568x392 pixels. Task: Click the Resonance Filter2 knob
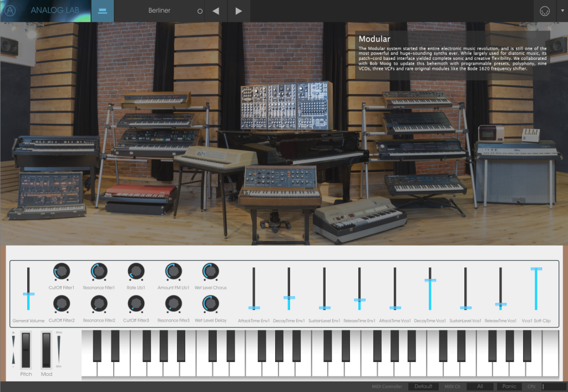[x=99, y=304]
